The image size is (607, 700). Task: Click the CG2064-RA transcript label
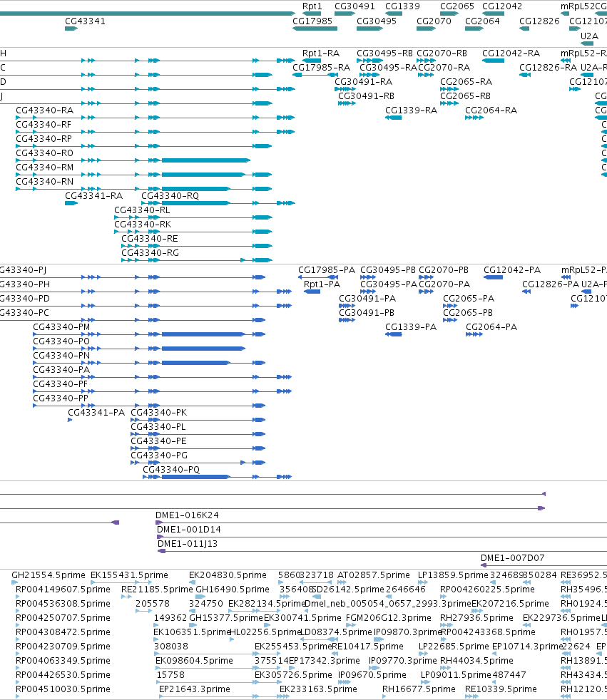491,110
